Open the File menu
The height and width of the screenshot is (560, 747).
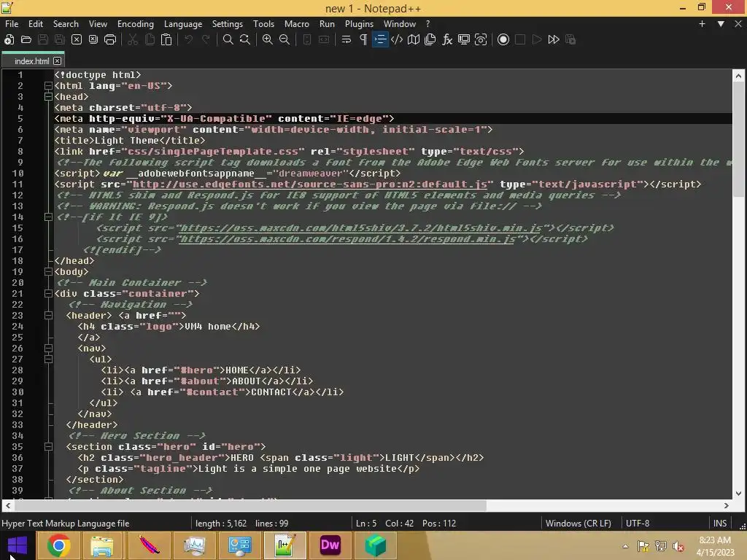pyautogui.click(x=12, y=24)
